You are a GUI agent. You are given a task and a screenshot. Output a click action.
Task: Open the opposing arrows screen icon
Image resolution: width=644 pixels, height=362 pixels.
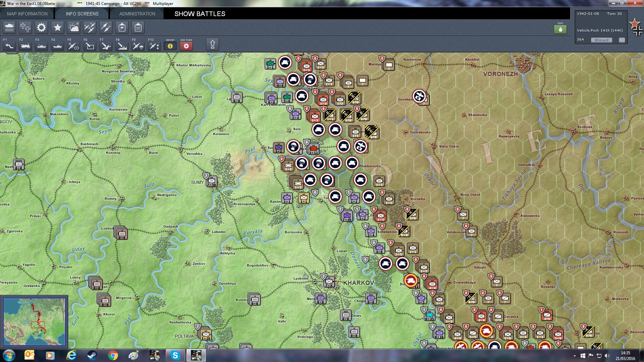106,27
